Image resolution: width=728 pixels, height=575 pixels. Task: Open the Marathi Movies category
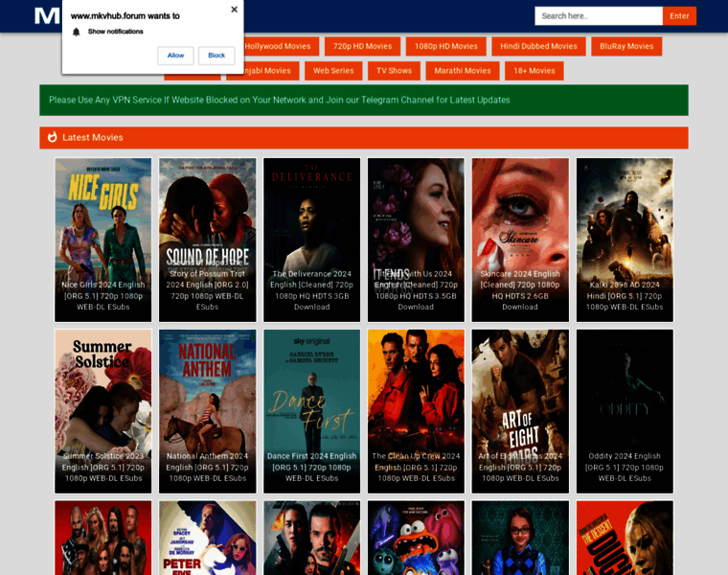[x=463, y=71]
